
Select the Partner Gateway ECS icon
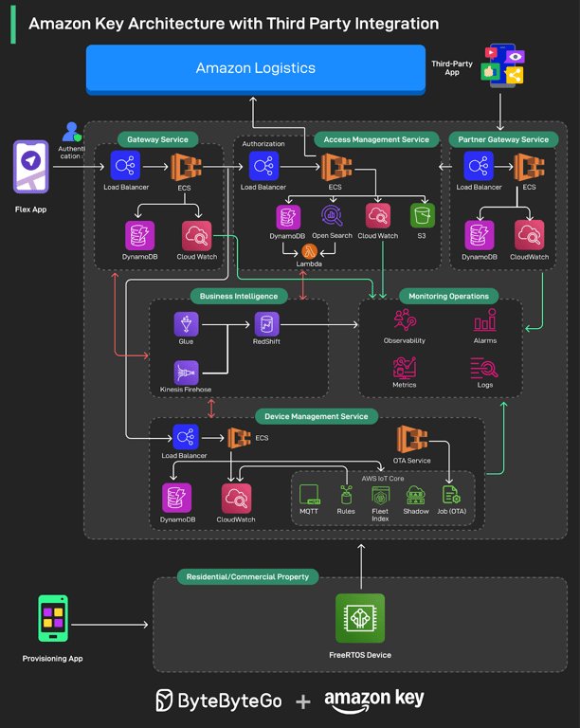[529, 166]
